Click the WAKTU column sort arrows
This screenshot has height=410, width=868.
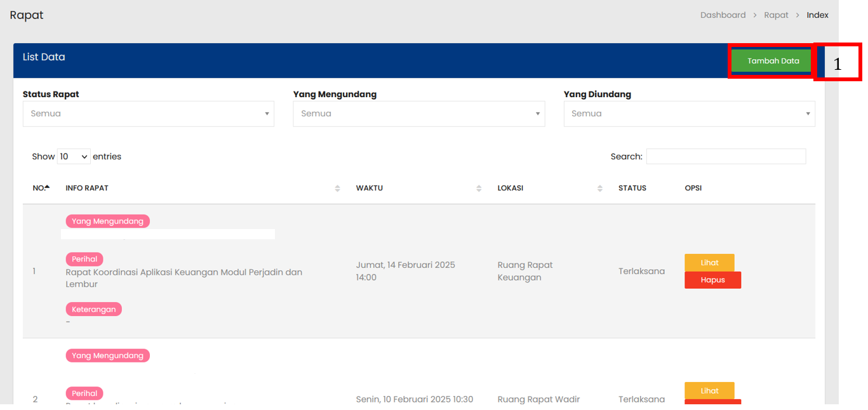click(x=479, y=188)
